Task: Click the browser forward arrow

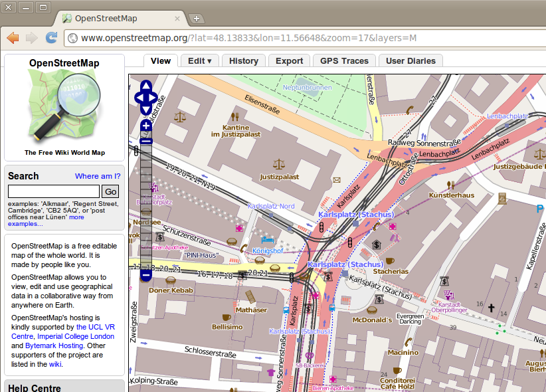Action: 32,38
